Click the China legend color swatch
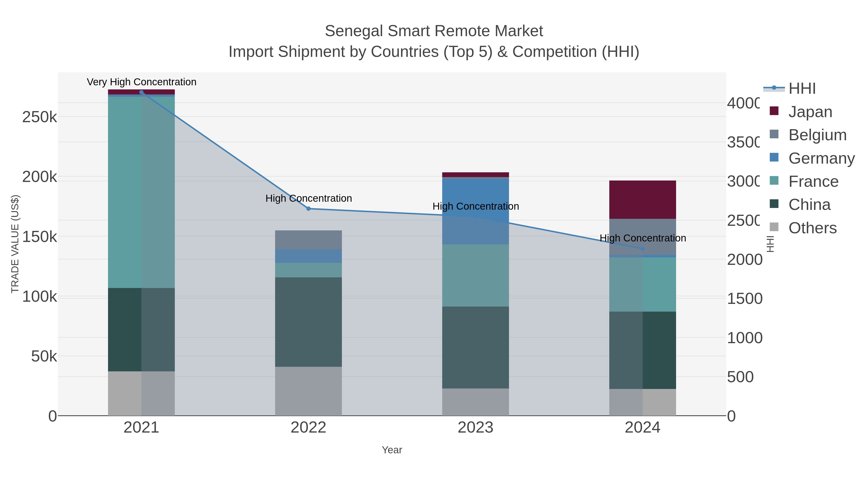 [x=774, y=204]
